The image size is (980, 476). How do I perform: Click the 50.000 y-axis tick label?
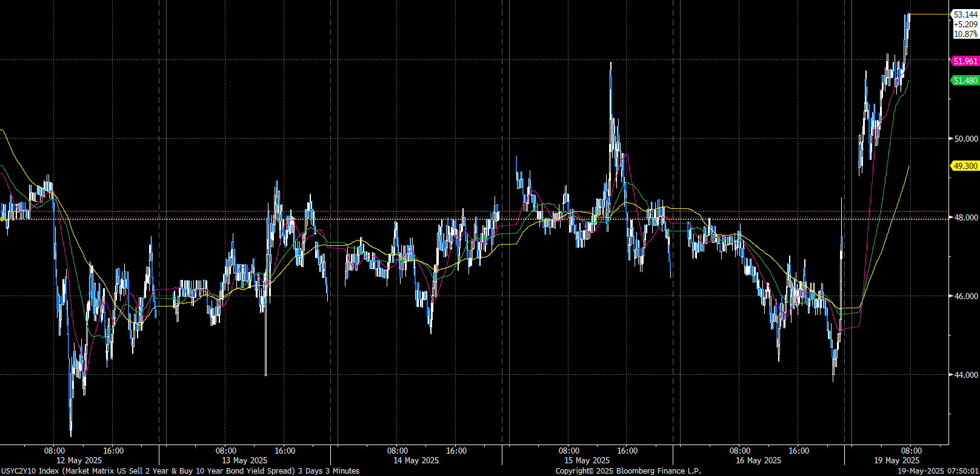point(966,139)
